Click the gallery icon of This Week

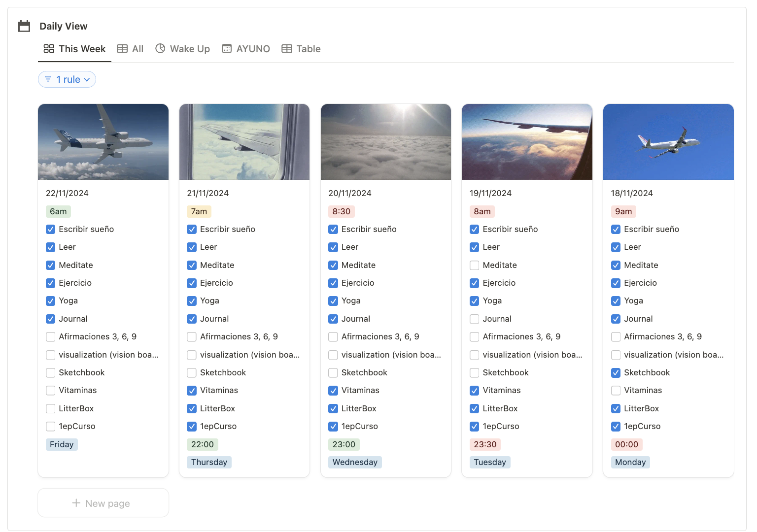click(x=49, y=49)
